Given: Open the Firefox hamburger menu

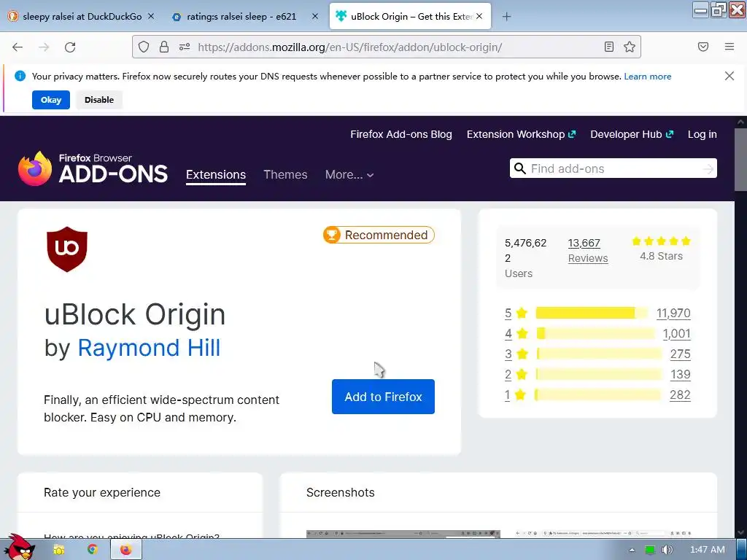Looking at the screenshot, I should pyautogui.click(x=729, y=47).
